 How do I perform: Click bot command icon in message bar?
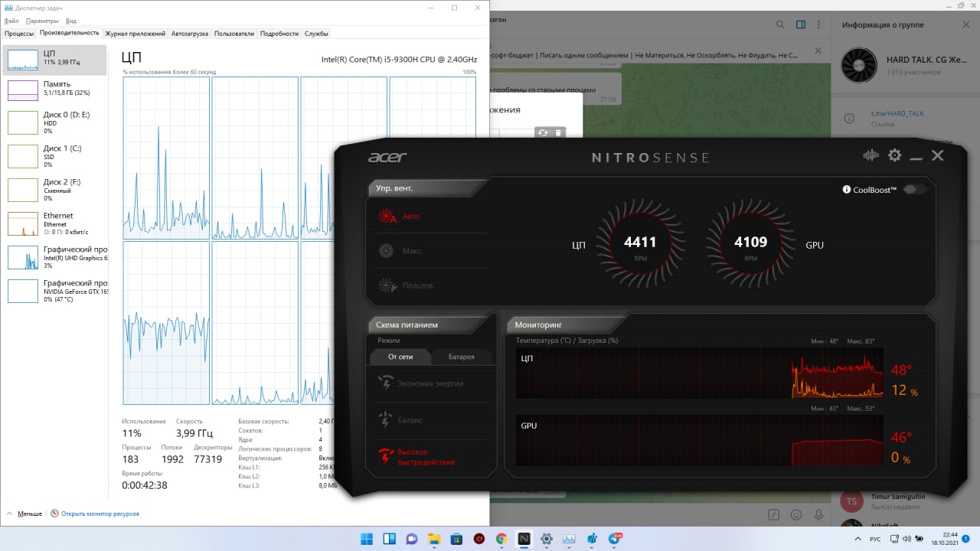tap(773, 515)
